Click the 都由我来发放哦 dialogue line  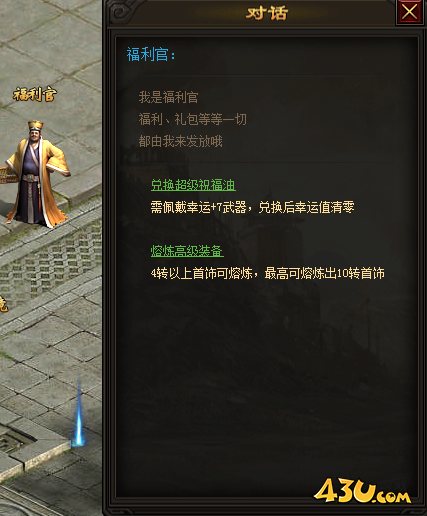pos(180,141)
